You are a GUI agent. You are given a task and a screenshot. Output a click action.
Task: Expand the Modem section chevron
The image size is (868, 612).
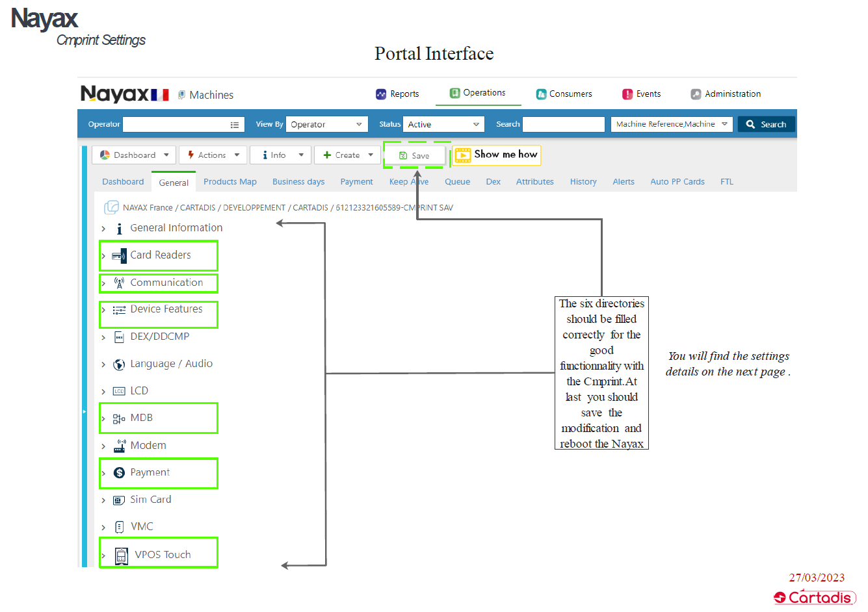(x=103, y=446)
